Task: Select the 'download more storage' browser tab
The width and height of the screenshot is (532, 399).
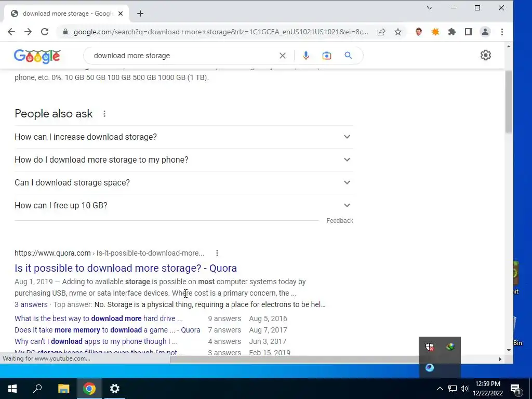Action: tap(66, 14)
